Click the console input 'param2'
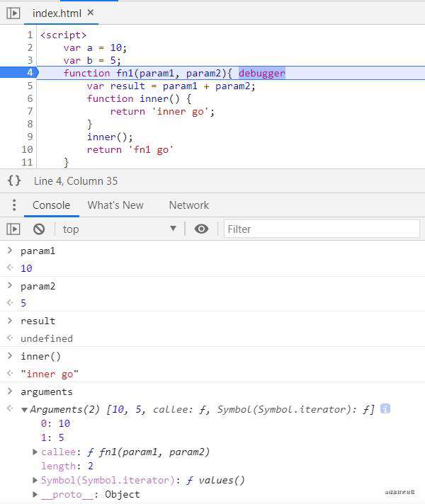 coord(38,287)
